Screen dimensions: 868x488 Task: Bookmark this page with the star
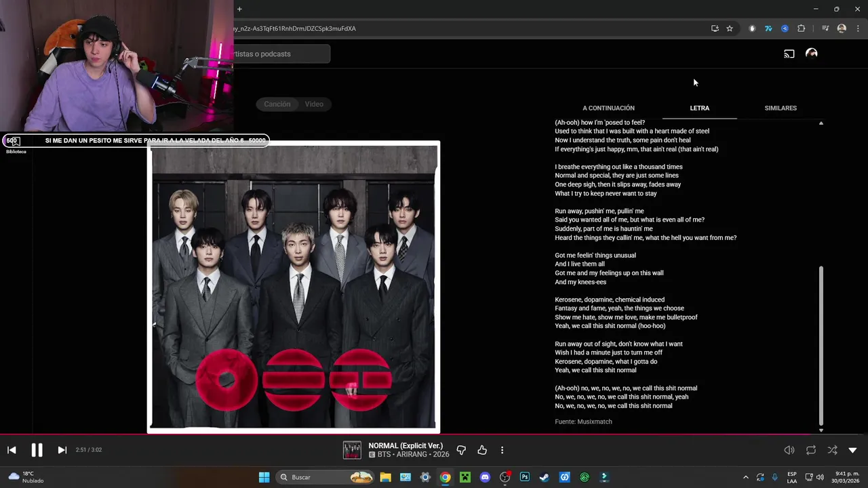[730, 28]
